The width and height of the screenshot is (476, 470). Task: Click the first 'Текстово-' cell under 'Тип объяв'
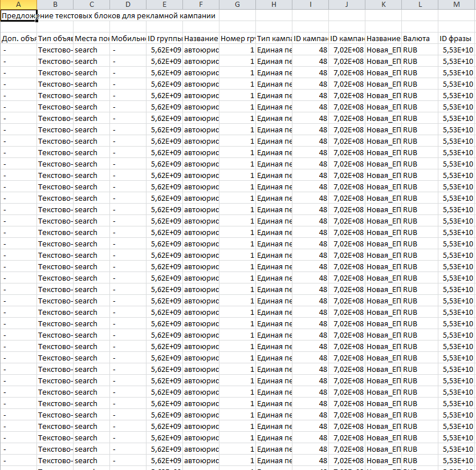[55, 50]
